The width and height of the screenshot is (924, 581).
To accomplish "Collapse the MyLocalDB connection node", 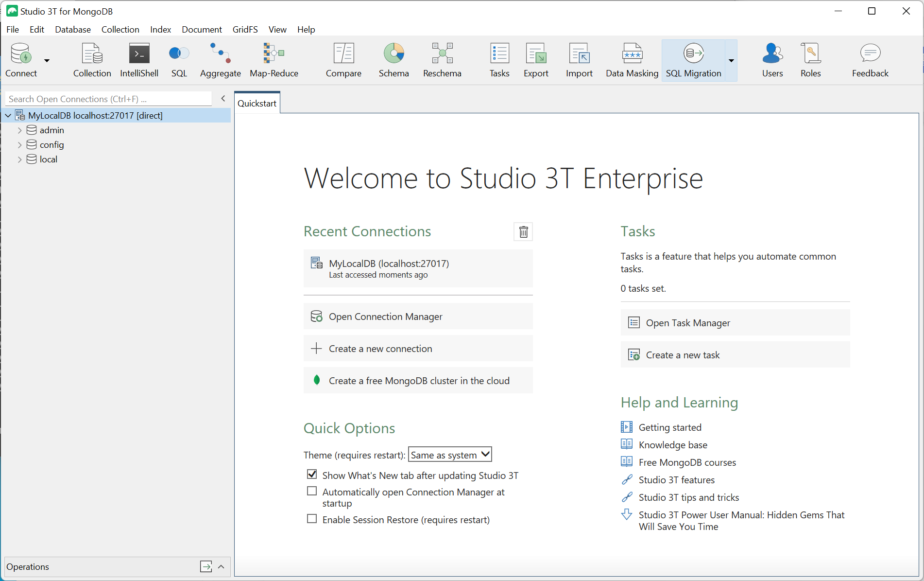I will [x=8, y=115].
